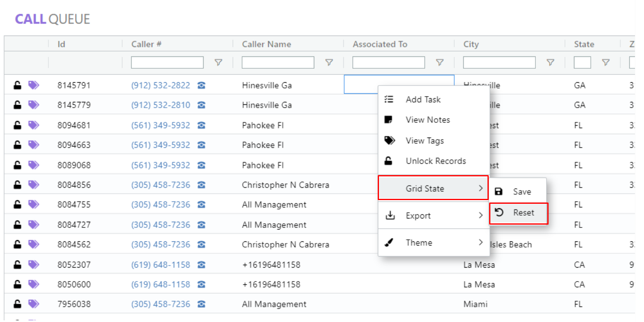Expand the Export submenu
Viewport: 644px width, 322px height.
point(433,216)
